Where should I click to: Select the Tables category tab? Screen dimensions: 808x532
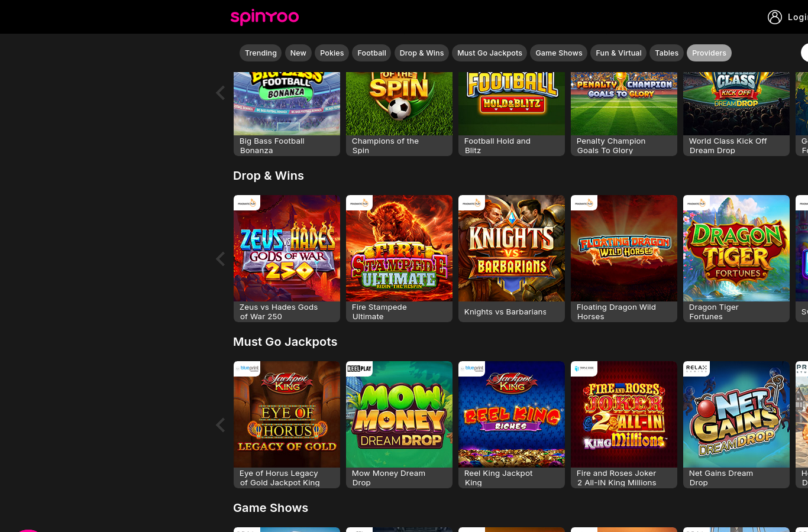(x=667, y=53)
